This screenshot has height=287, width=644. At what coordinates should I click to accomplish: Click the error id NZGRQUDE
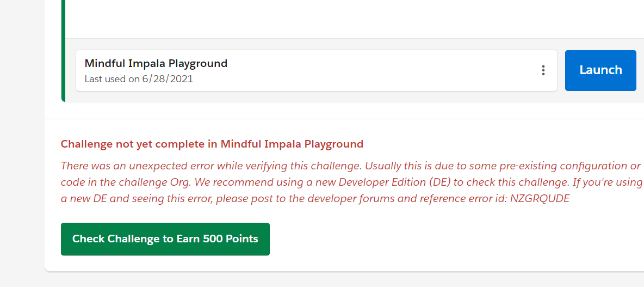click(540, 198)
